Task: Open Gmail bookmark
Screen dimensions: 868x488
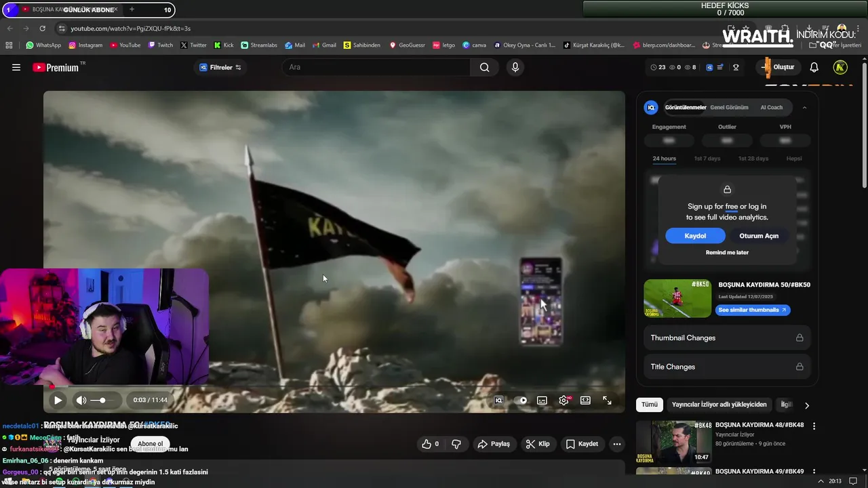Action: (324, 45)
